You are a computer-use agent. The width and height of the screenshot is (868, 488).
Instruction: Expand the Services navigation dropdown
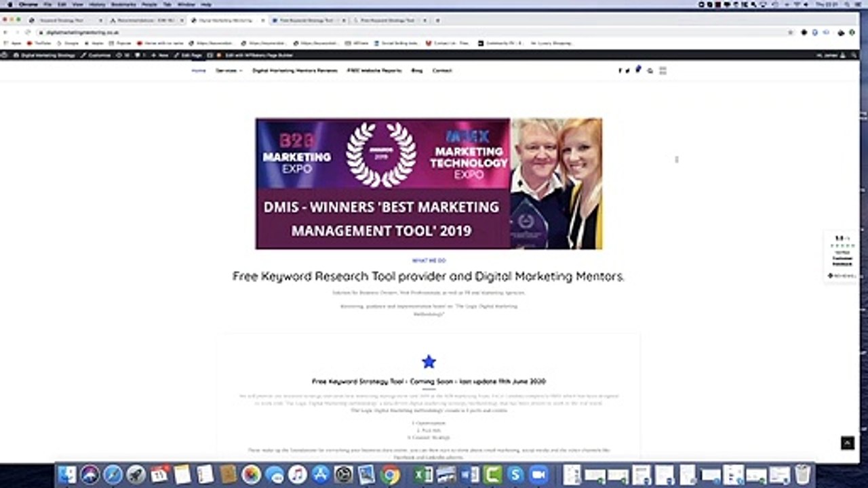(229, 70)
